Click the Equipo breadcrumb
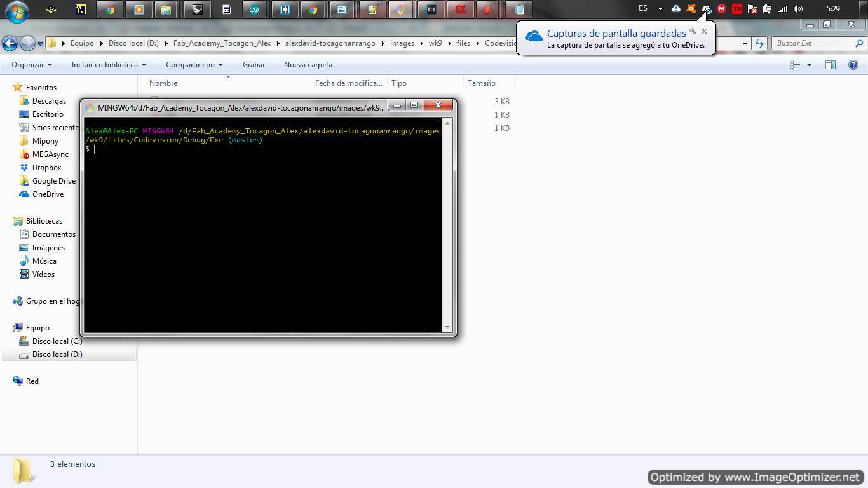The width and height of the screenshot is (868, 488). (x=82, y=43)
